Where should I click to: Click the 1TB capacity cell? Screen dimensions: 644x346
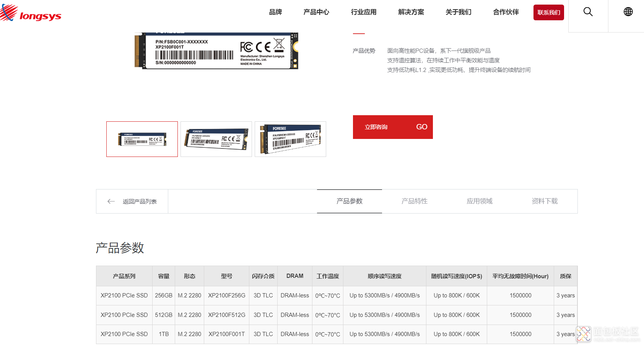[x=164, y=334]
